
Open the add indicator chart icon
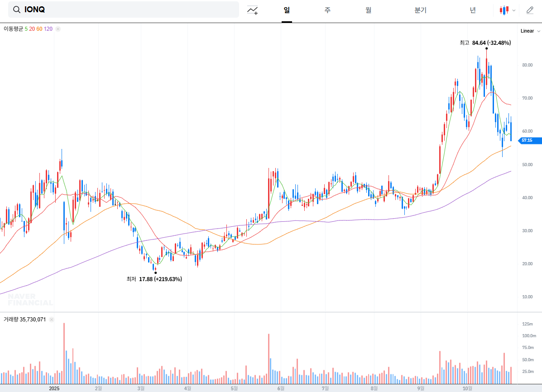[252, 10]
